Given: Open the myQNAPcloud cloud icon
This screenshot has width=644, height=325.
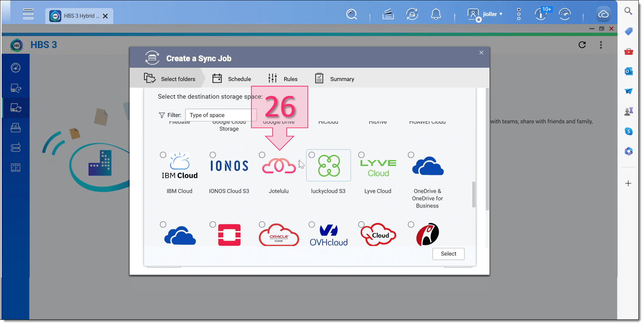Looking at the screenshot, I should (x=603, y=14).
